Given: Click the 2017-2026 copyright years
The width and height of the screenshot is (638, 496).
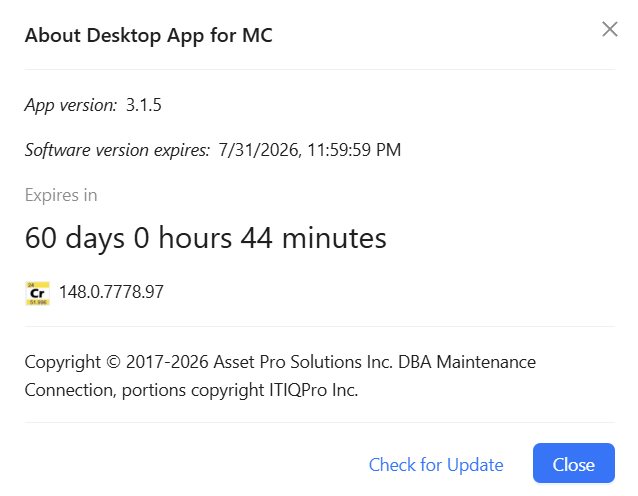Looking at the screenshot, I should tap(167, 362).
